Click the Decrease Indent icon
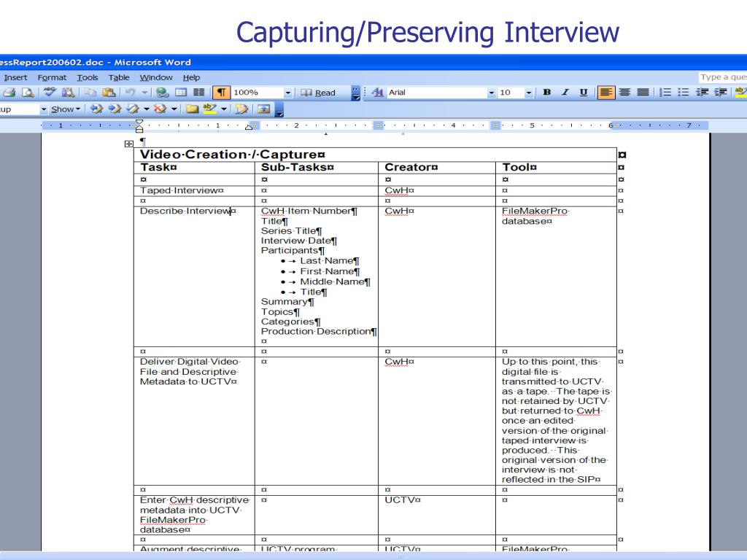This screenshot has width=747, height=560. point(703,93)
